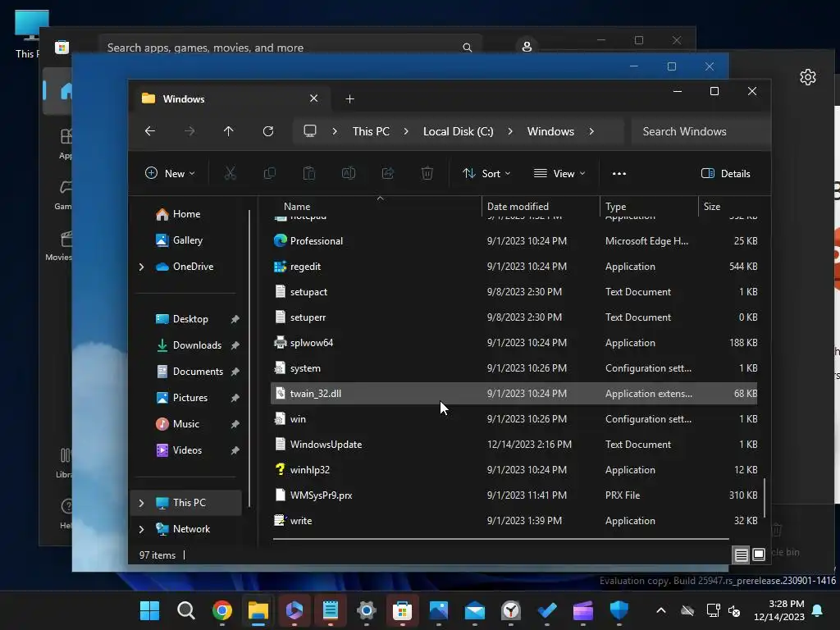The image size is (840, 630).
Task: Open Chrome from the taskbar
Action: [x=221, y=610]
